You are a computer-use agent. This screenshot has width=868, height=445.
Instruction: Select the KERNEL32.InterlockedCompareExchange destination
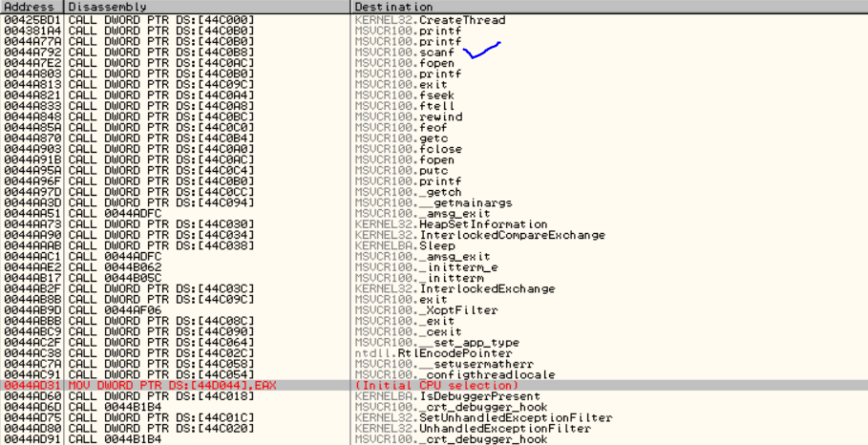[480, 235]
